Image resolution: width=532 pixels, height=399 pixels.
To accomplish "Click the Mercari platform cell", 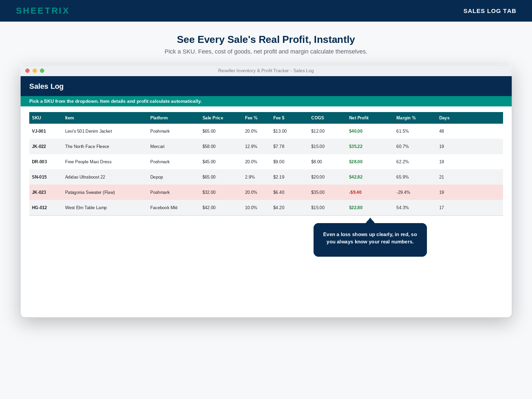I will (x=157, y=146).
